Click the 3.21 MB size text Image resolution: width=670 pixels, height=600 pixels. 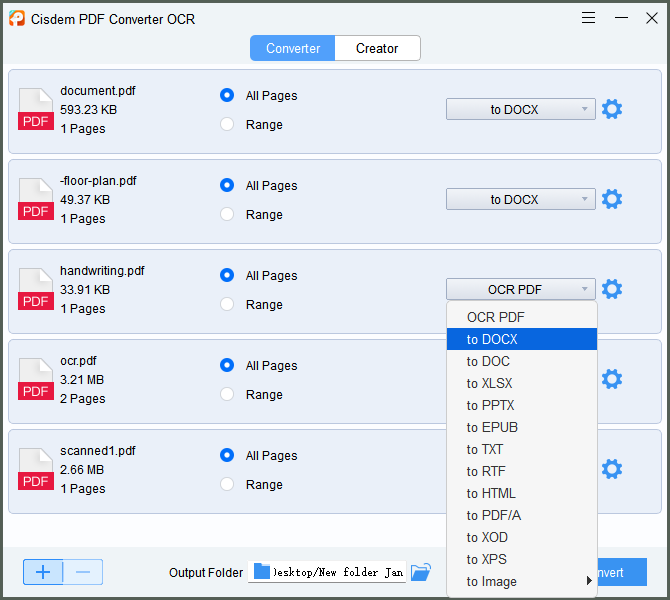point(82,379)
